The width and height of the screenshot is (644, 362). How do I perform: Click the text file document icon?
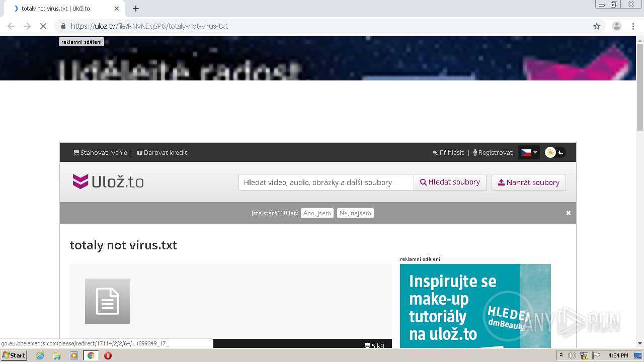point(108,301)
